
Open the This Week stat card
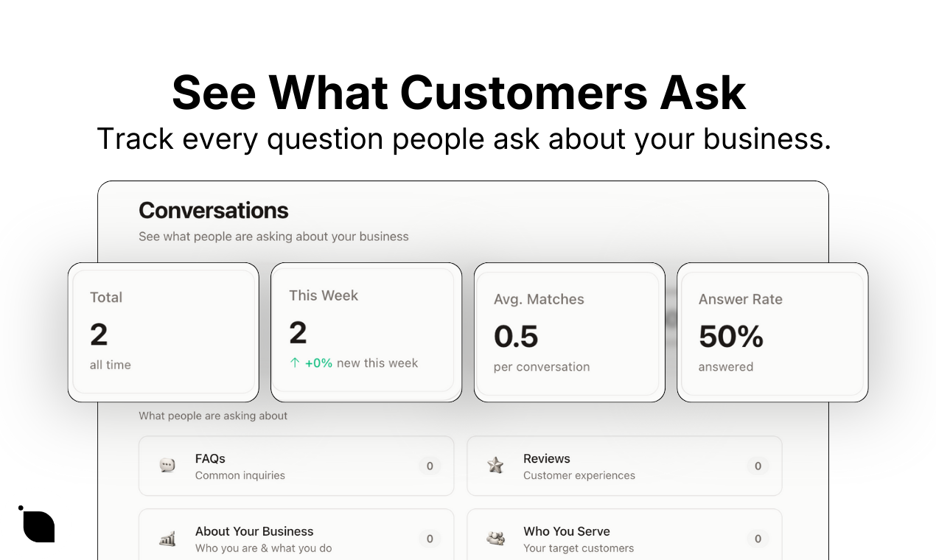click(x=366, y=332)
